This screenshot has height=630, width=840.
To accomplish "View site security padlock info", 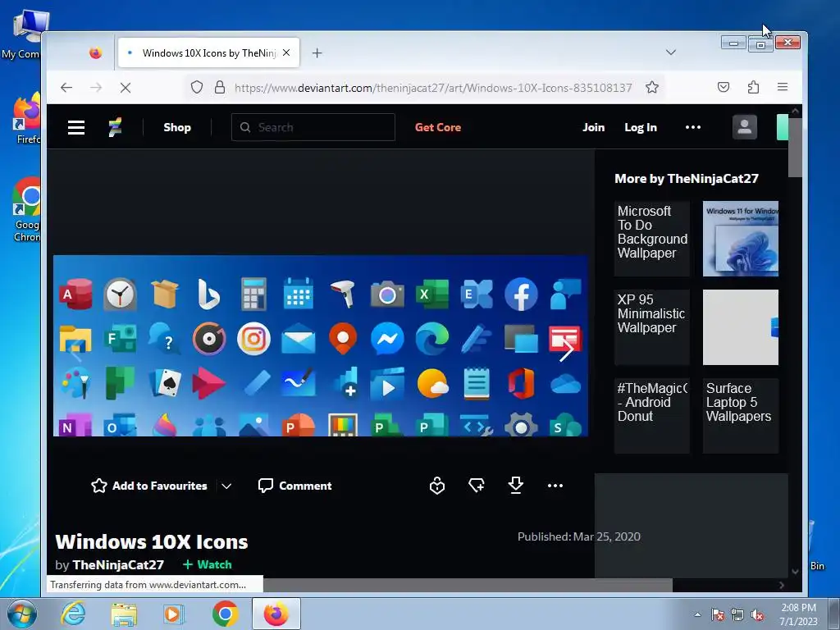I will pyautogui.click(x=220, y=87).
